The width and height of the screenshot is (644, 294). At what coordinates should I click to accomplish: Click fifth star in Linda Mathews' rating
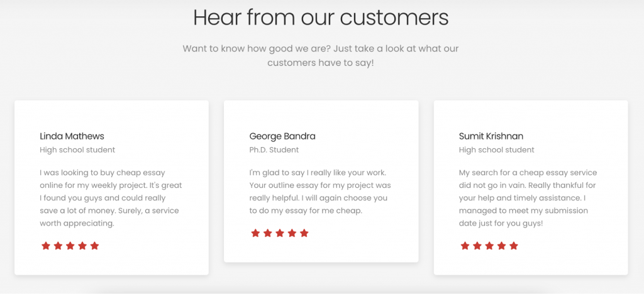point(94,246)
